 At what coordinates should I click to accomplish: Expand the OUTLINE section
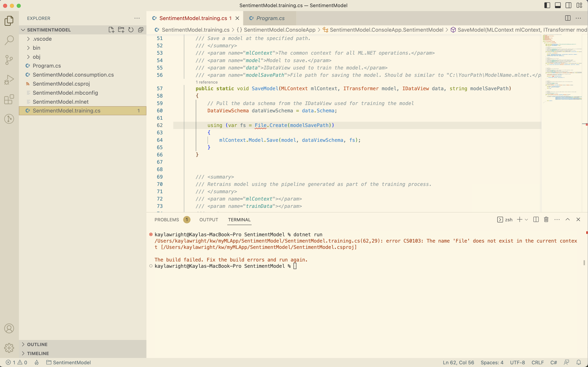click(83, 344)
